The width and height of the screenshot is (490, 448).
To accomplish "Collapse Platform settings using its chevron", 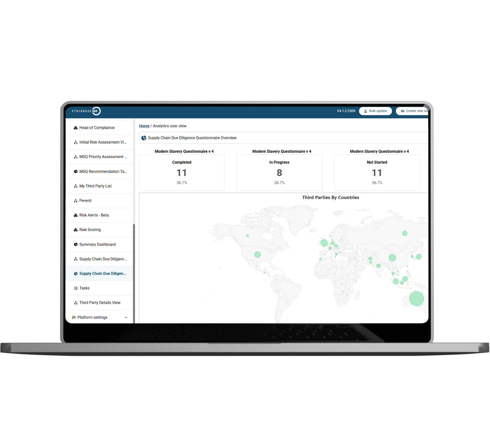I will click(126, 317).
